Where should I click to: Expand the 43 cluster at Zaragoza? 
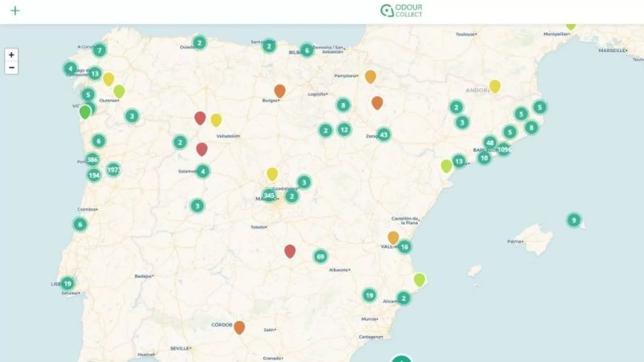click(x=384, y=135)
